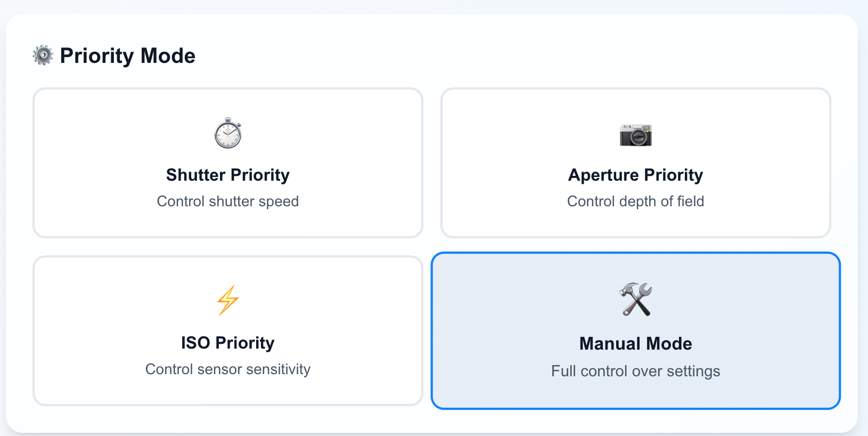
Task: Click the hammer and wrench Manual icon
Action: [636, 300]
